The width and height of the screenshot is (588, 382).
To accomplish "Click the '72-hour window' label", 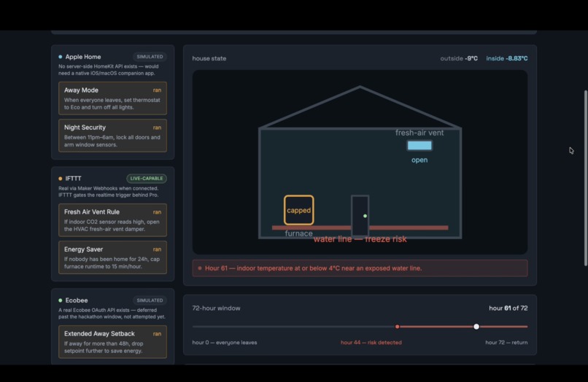I will (x=217, y=308).
